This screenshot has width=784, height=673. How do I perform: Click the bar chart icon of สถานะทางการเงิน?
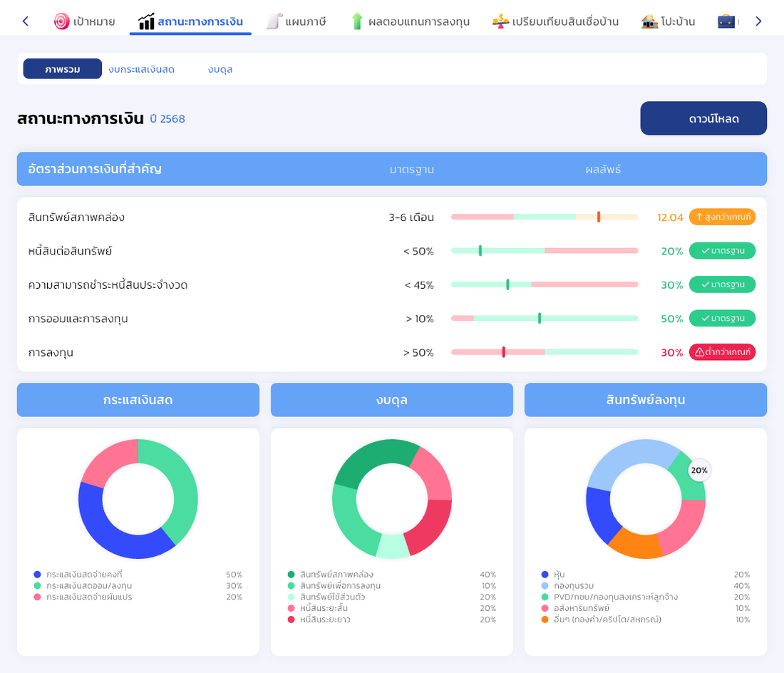tap(146, 21)
